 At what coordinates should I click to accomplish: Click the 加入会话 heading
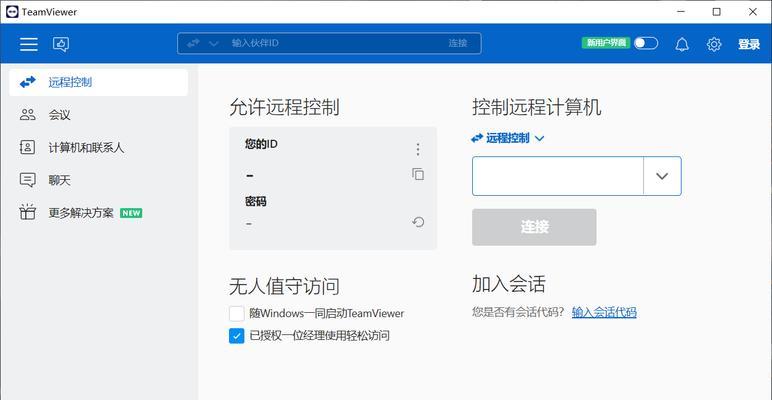click(509, 284)
